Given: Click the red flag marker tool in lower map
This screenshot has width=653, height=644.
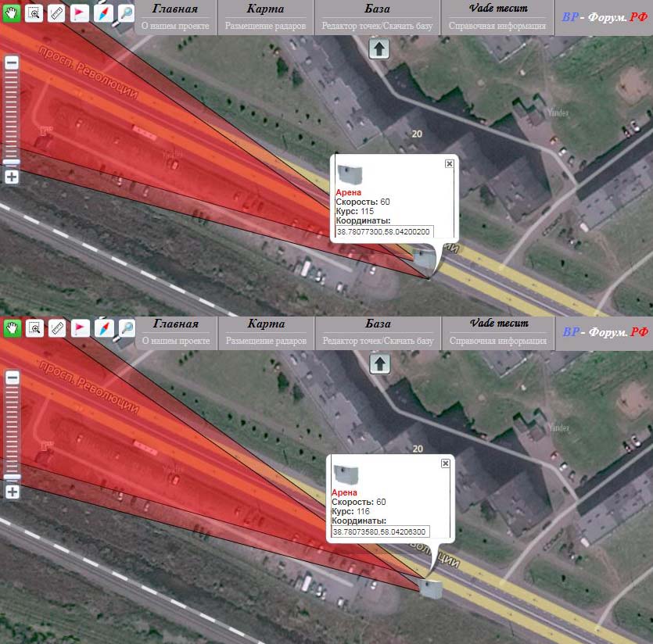Looking at the screenshot, I should 80,328.
